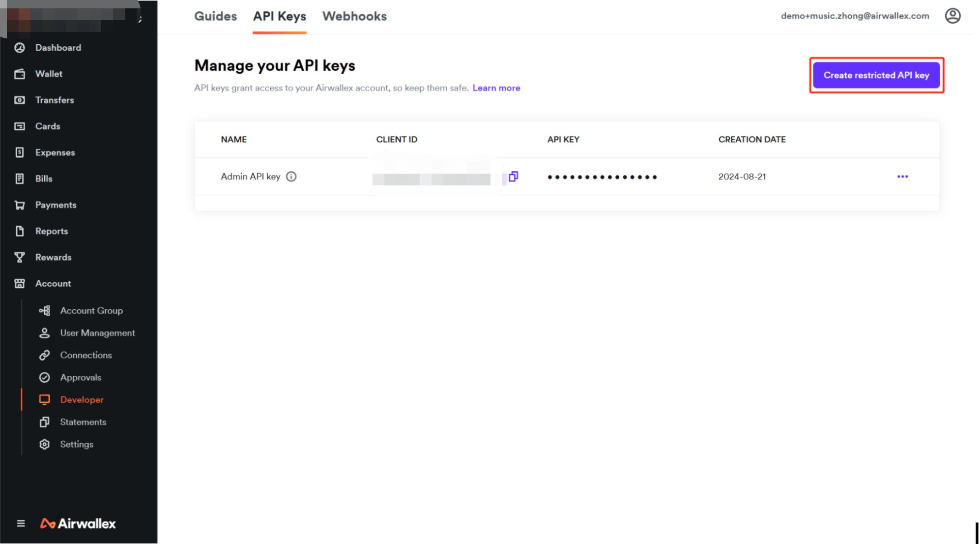980x544 pixels.
Task: Click the Settings gear icon
Action: tap(45, 445)
